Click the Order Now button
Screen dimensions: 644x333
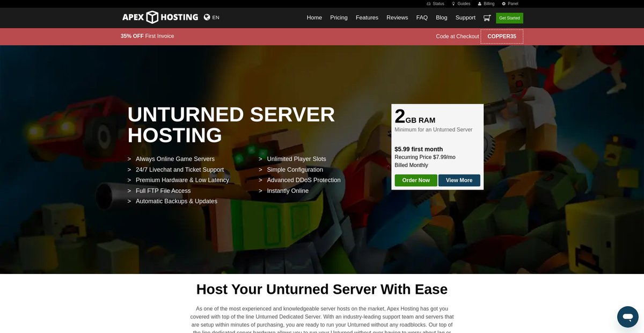click(416, 180)
